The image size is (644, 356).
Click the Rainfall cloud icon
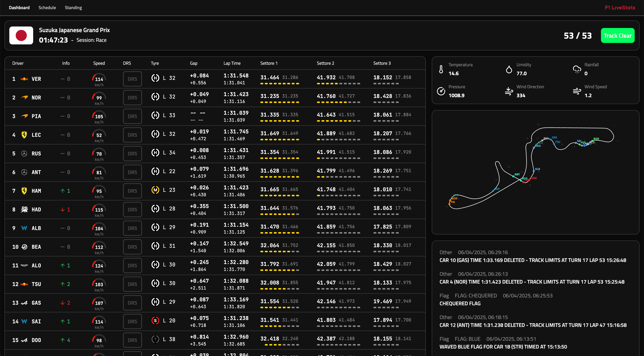coord(577,69)
